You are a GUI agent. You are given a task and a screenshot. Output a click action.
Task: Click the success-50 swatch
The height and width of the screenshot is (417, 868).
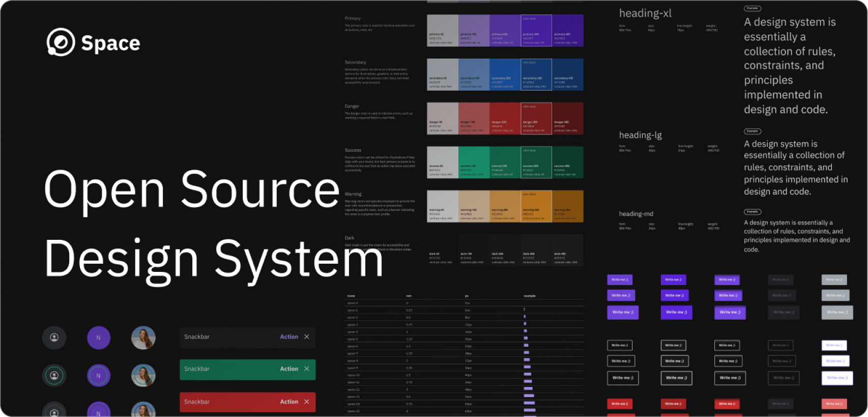[x=443, y=162]
